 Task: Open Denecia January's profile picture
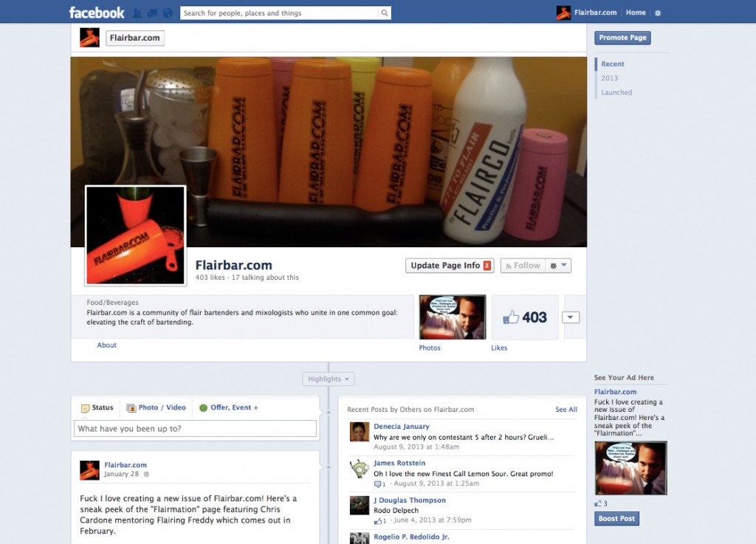[360, 432]
